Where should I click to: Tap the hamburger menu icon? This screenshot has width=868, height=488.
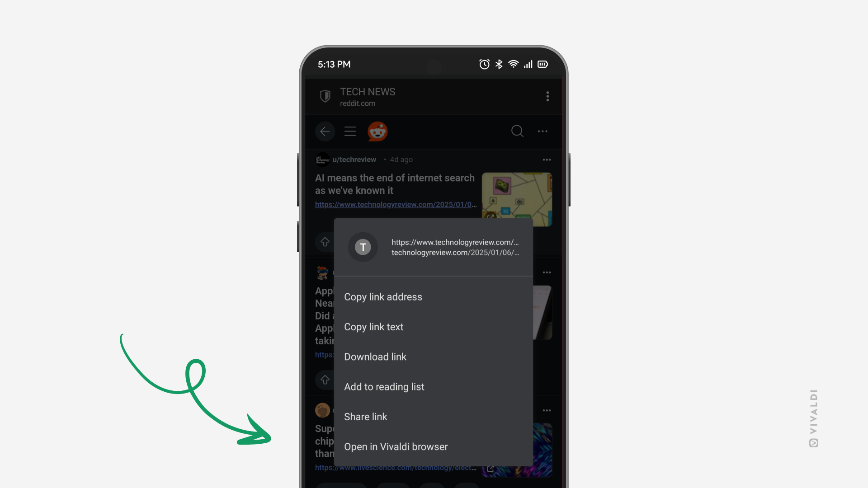(350, 131)
